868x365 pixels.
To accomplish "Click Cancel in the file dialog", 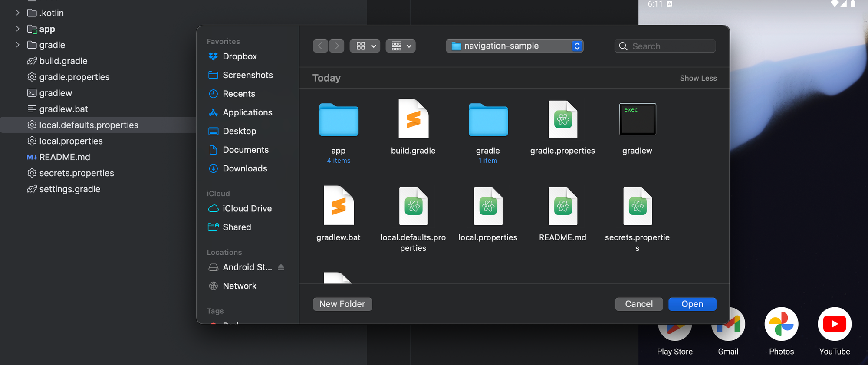I will coord(639,304).
